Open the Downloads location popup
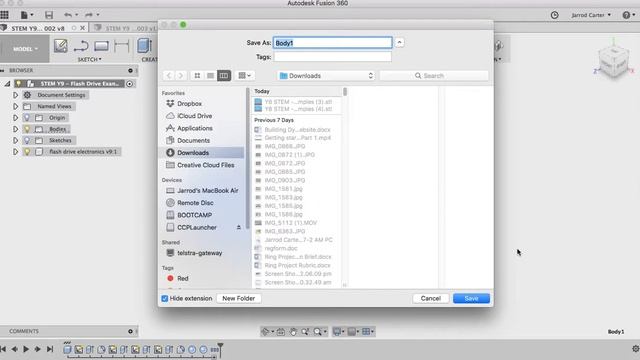Viewport: 640px width, 360px height. [x=326, y=76]
